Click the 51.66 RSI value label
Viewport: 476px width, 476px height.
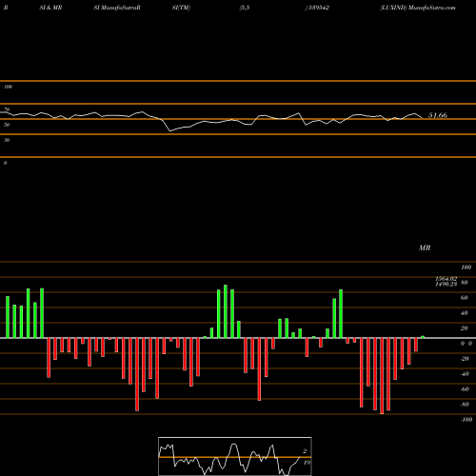[438, 115]
